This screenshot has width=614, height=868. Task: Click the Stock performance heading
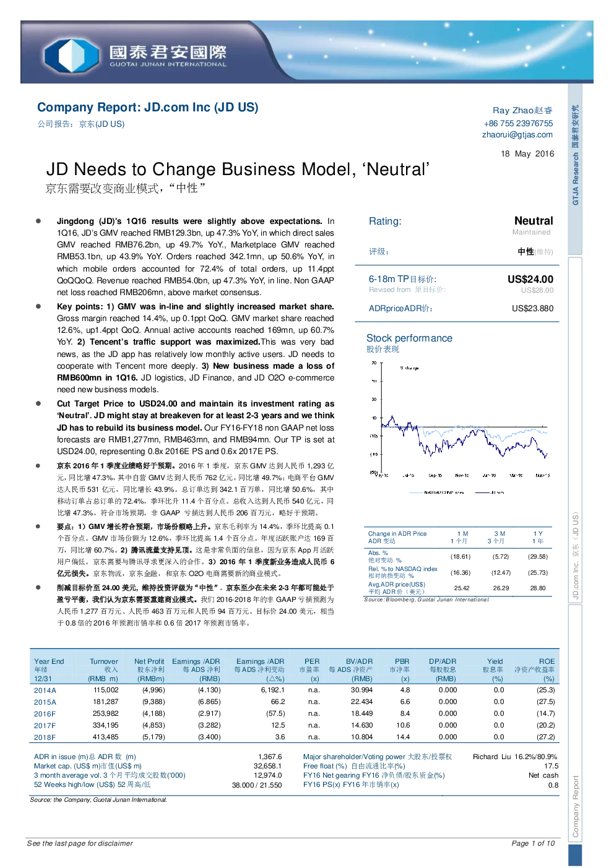click(x=409, y=338)
